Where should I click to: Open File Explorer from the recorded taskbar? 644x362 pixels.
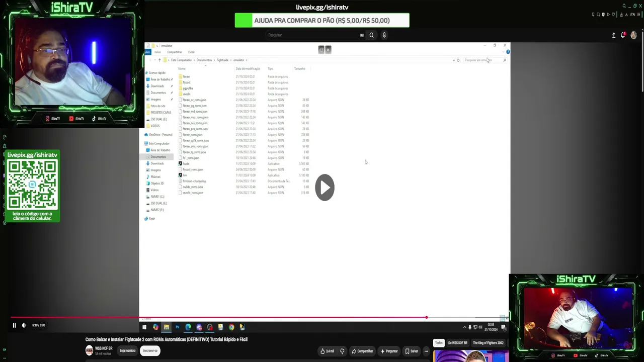click(x=166, y=327)
